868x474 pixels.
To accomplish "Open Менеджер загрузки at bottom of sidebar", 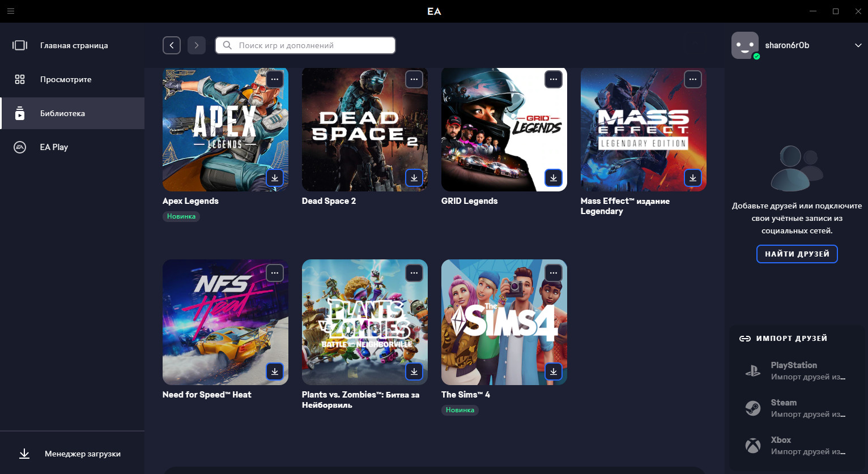I will click(x=72, y=454).
